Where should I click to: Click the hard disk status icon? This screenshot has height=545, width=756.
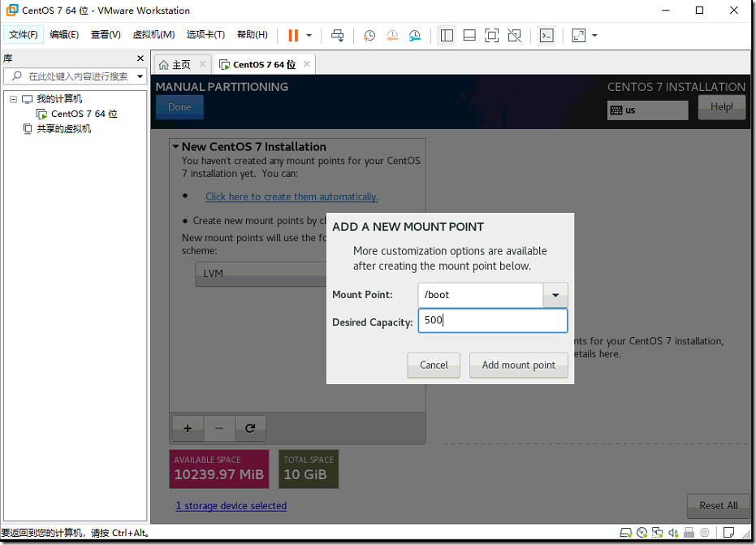tap(626, 533)
